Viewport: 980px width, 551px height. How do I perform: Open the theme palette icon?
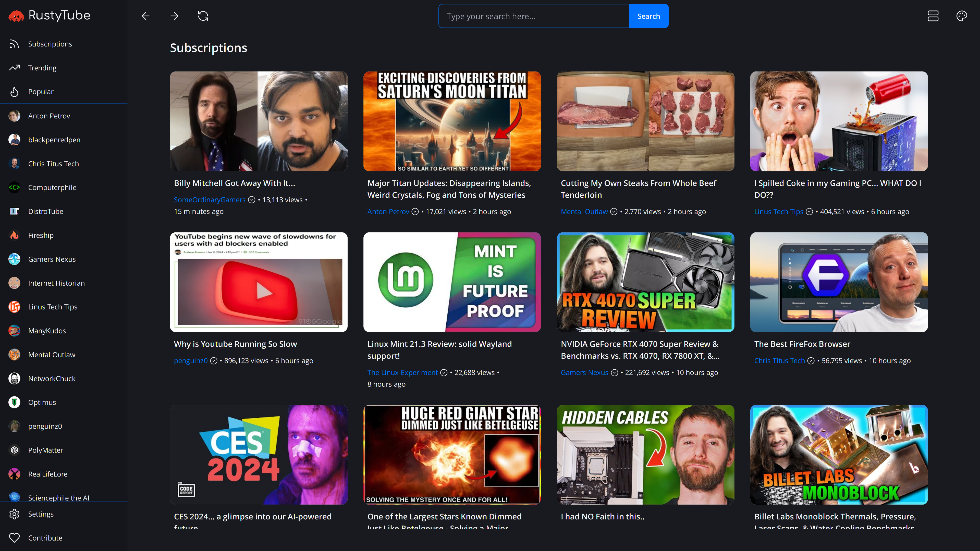tap(962, 16)
